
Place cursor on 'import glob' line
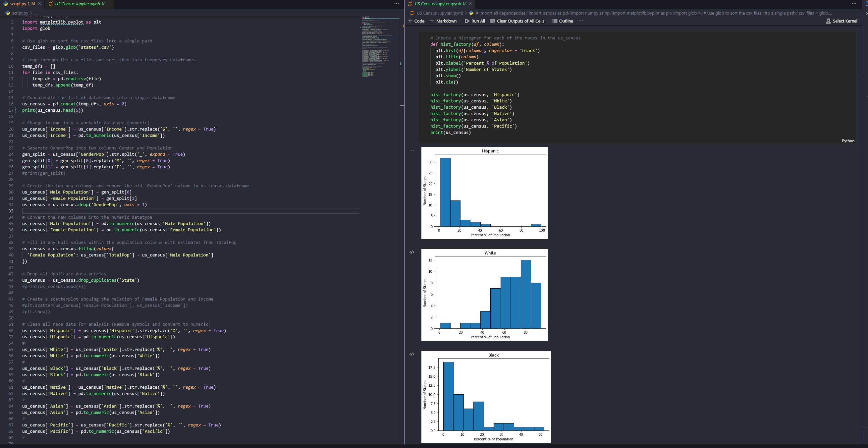(x=36, y=28)
